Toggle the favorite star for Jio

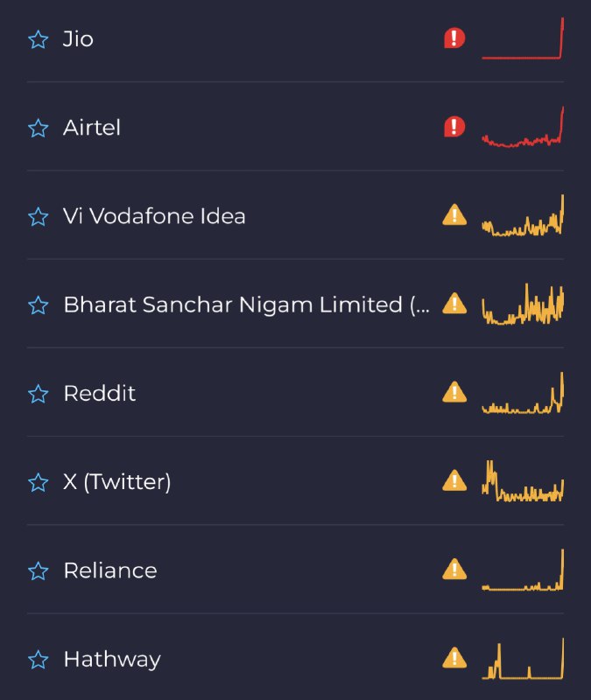(39, 39)
